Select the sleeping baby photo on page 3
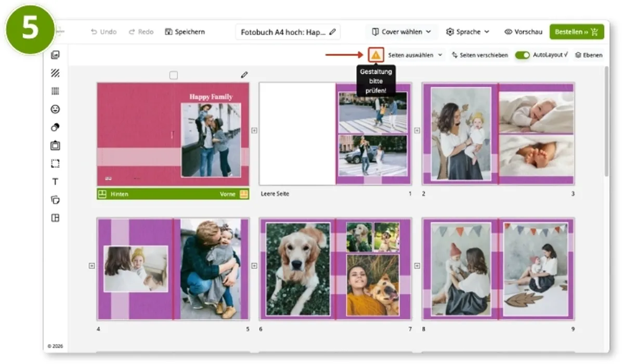Image resolution: width=624 pixels, height=364 pixels. (536, 112)
